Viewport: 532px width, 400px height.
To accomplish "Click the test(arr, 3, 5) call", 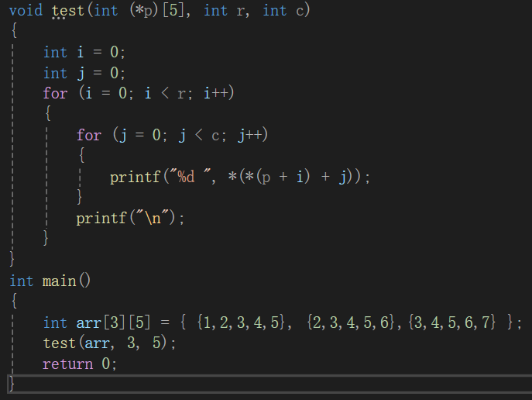I will click(109, 343).
